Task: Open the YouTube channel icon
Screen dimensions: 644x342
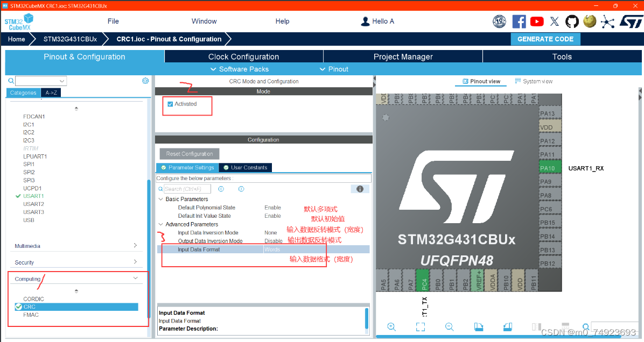Action: pyautogui.click(x=537, y=22)
